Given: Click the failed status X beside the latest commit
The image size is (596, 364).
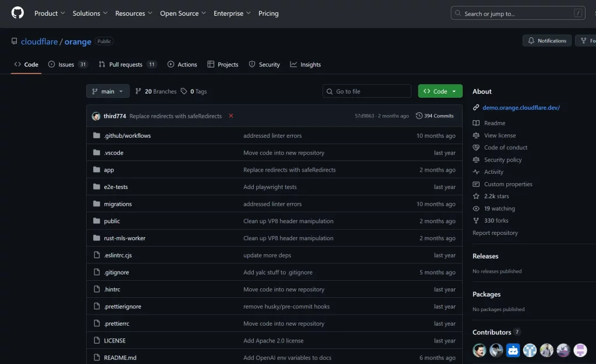Looking at the screenshot, I should (230, 116).
